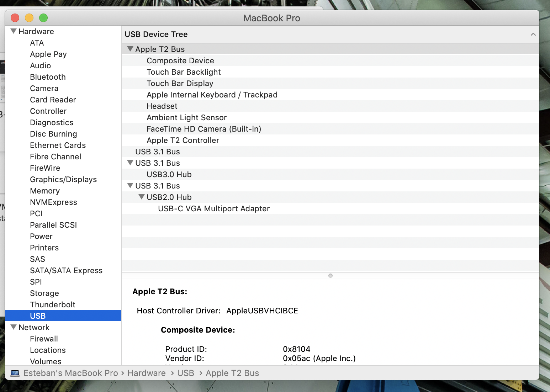Select FaceTime HD Camera (Built-in)
Image resolution: width=550 pixels, height=392 pixels.
point(204,129)
